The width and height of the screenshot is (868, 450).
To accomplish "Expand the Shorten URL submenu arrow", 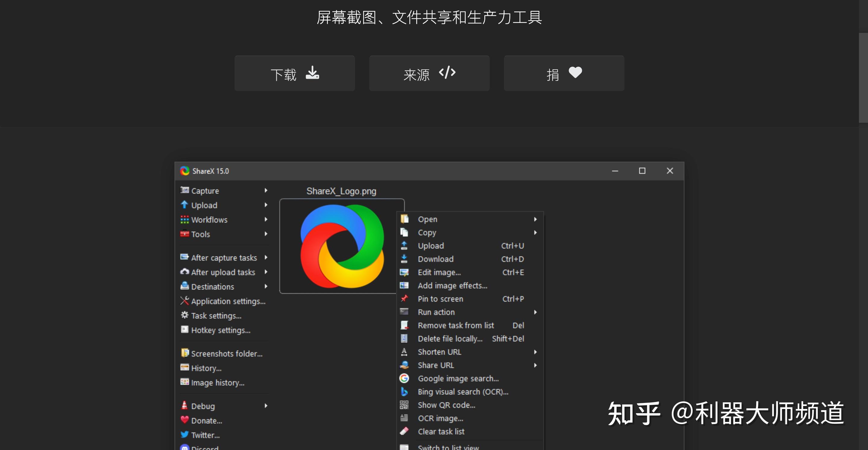I will click(536, 352).
